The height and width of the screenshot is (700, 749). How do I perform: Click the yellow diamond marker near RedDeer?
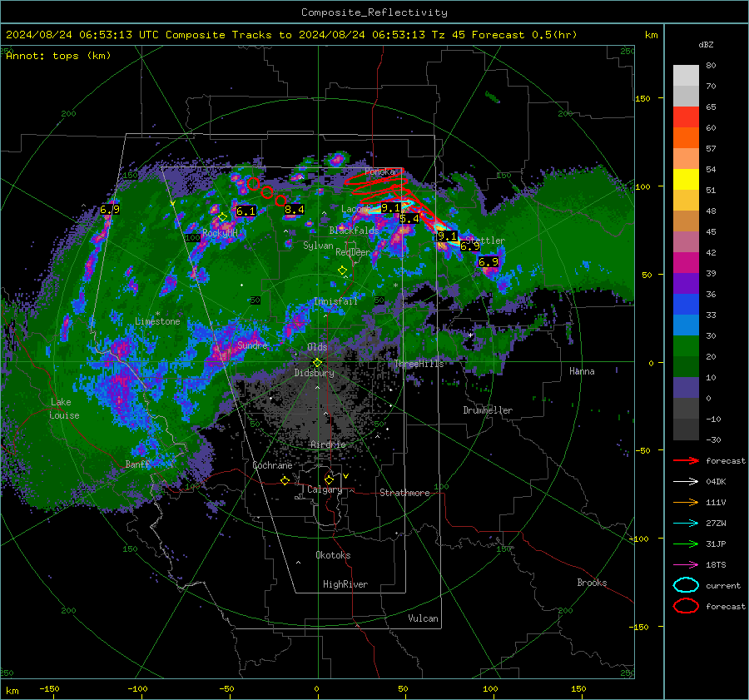pyautogui.click(x=342, y=271)
